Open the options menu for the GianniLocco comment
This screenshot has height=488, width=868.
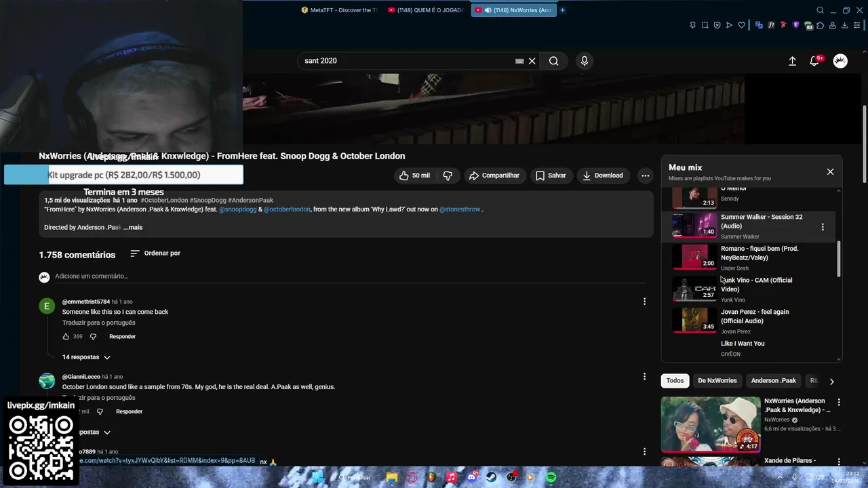coord(644,377)
